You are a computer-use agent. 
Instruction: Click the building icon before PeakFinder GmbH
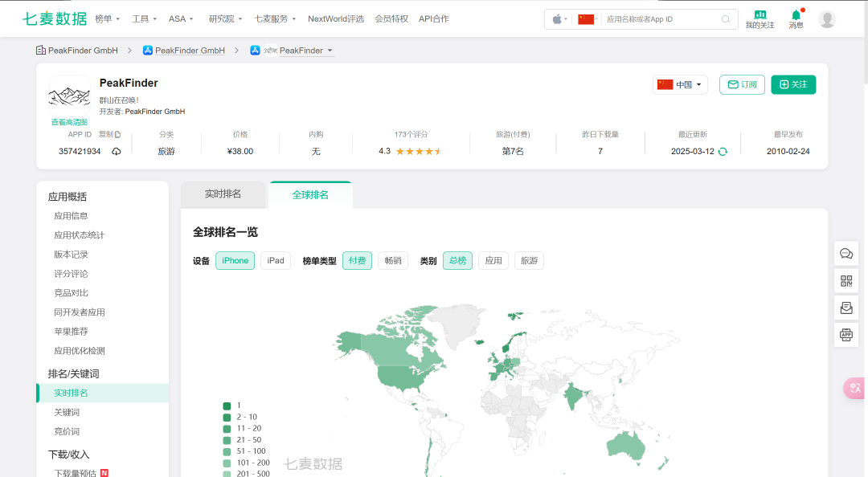point(40,51)
